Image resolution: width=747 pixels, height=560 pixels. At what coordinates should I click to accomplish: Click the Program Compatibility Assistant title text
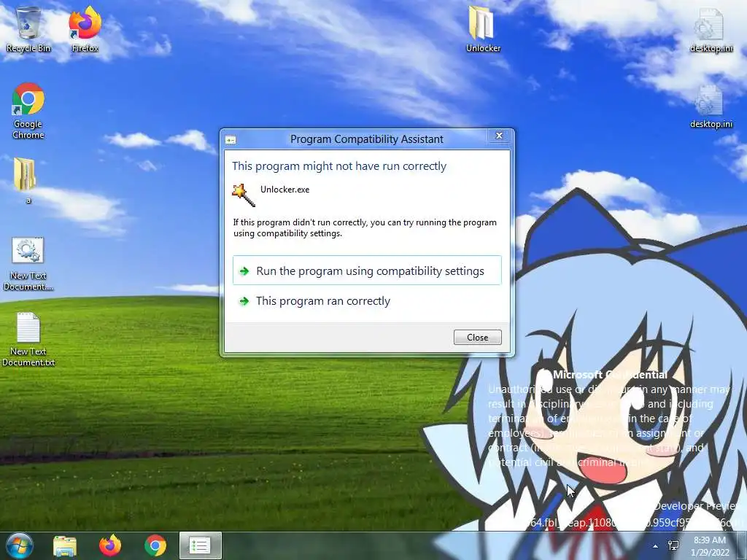click(367, 139)
